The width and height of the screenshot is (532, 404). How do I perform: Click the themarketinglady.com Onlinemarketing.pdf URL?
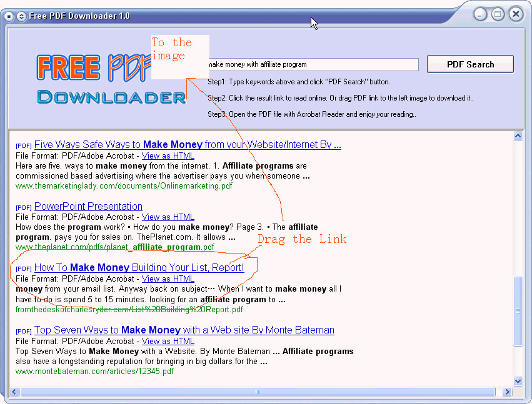tap(124, 185)
